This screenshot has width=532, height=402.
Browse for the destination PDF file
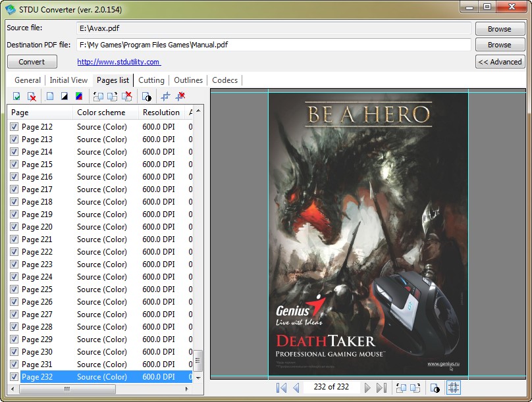pos(500,45)
